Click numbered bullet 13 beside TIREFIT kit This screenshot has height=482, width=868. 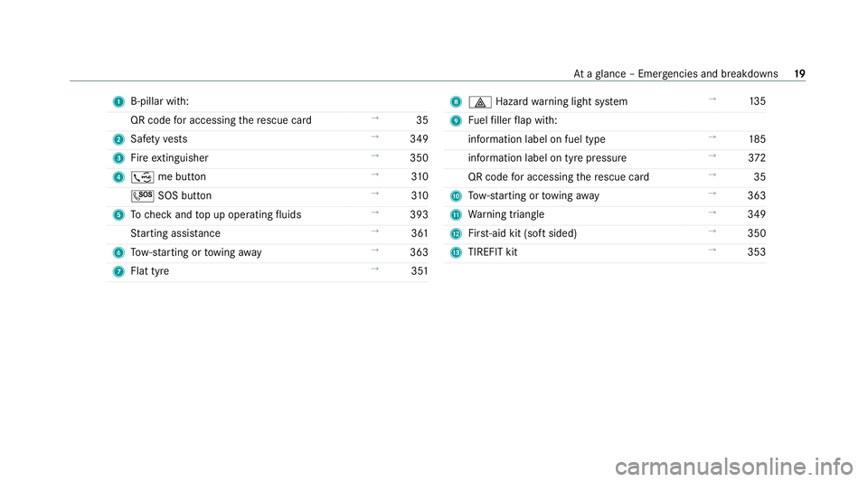click(x=456, y=252)
